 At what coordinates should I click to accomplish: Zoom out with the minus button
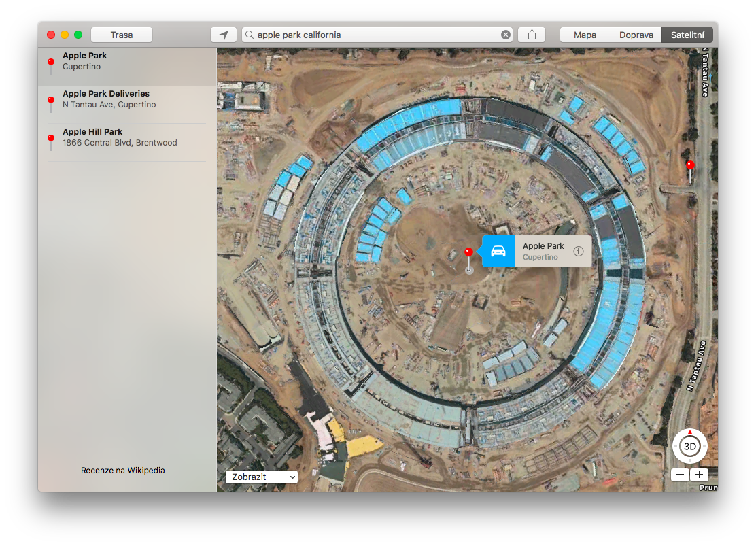(680, 475)
